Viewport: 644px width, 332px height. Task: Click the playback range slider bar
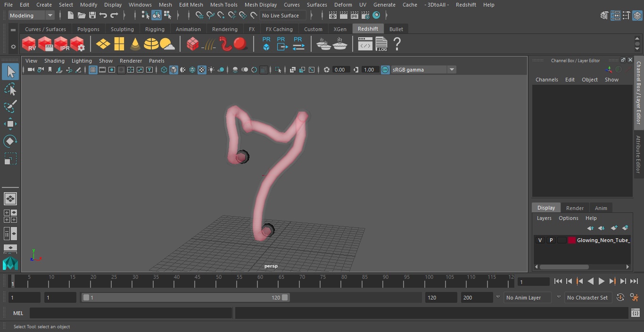185,298
